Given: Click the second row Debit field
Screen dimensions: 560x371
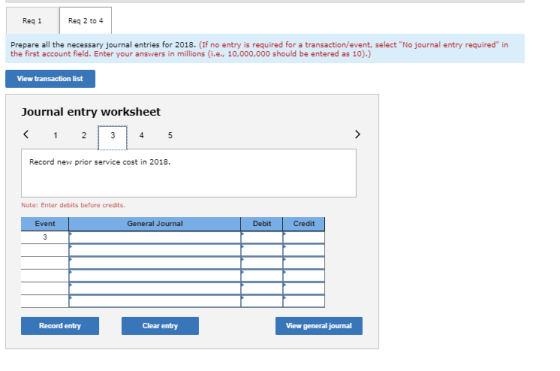Looking at the screenshot, I should (262, 250).
